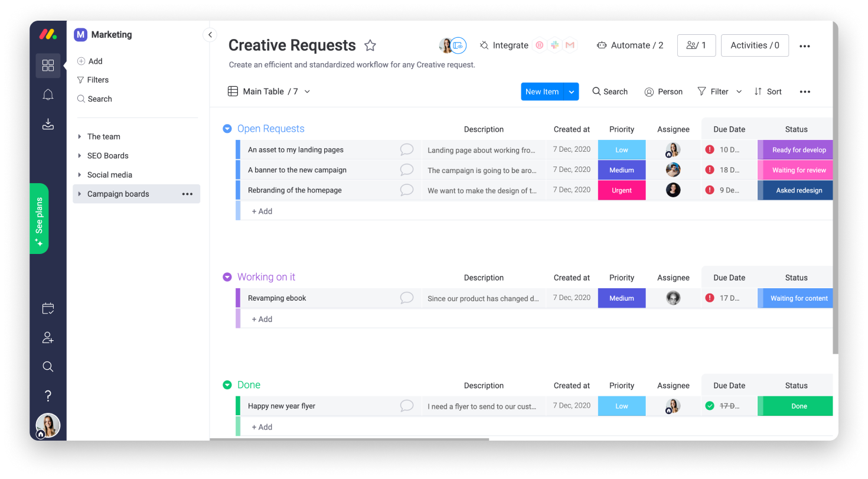Open the view options ellipsis beside Sort
Image resolution: width=868 pixels, height=479 pixels.
(805, 92)
